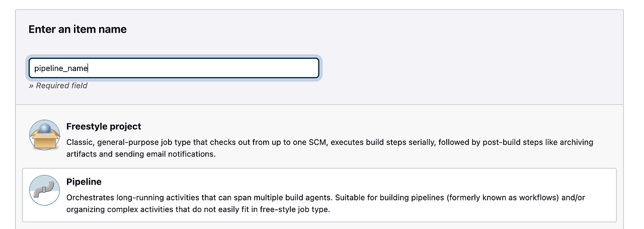This screenshot has width=644, height=229.
Task: Click the Freestyle project description text
Action: click(330, 148)
